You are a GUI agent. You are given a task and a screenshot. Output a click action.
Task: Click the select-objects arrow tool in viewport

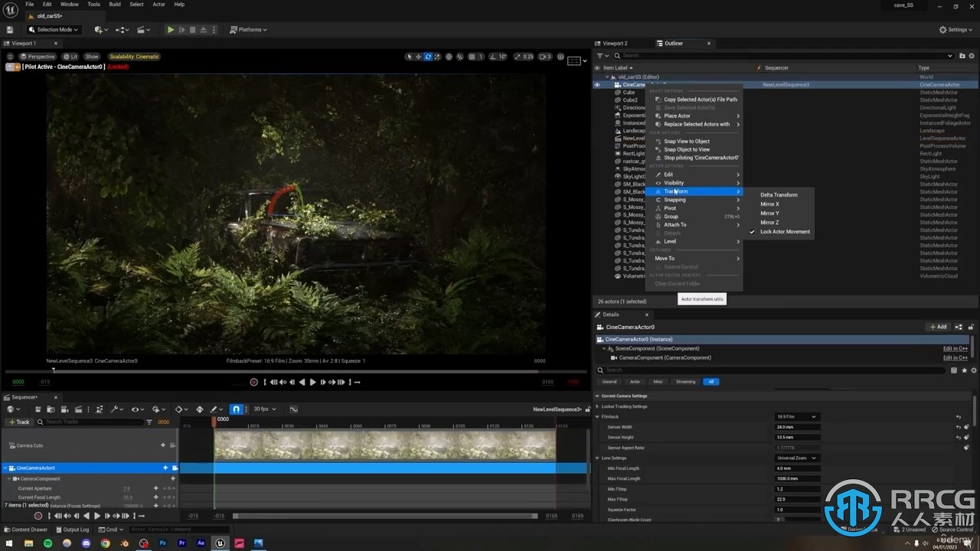(410, 57)
